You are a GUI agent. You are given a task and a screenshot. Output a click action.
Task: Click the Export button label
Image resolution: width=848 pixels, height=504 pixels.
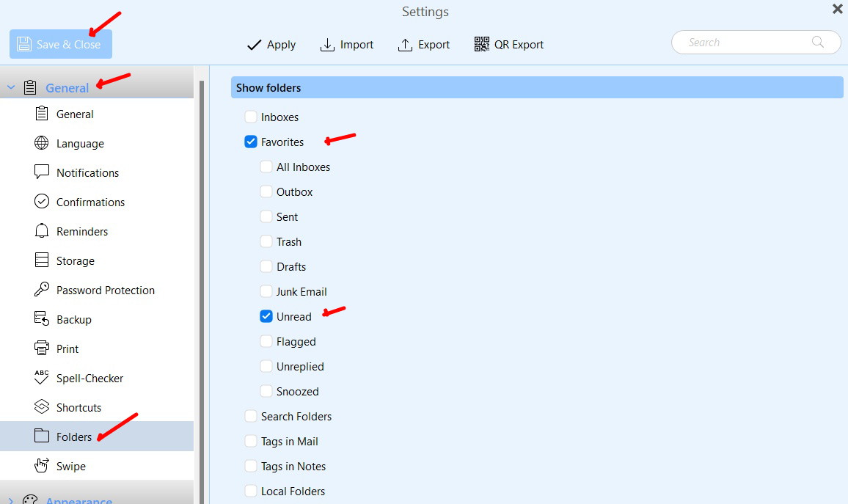[x=434, y=44]
